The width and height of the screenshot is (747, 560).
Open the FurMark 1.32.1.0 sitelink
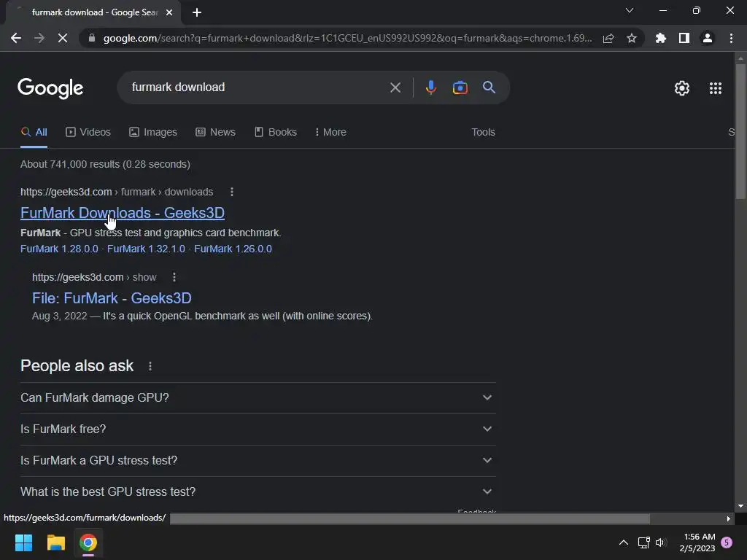click(146, 249)
